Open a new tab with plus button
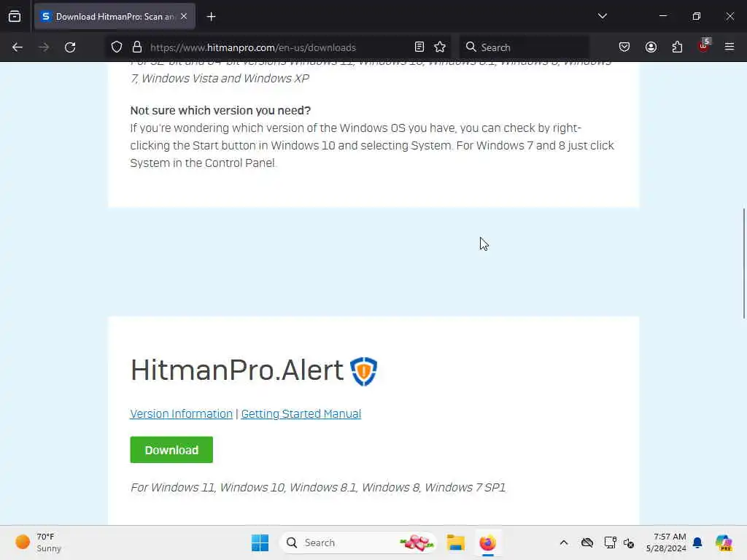747x560 pixels. click(x=211, y=17)
